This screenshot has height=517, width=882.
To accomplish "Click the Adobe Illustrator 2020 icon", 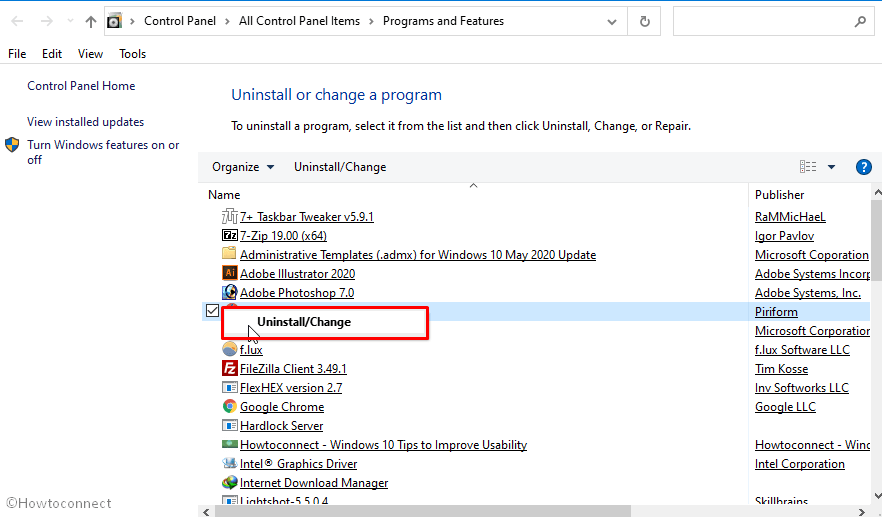I will pyautogui.click(x=230, y=274).
